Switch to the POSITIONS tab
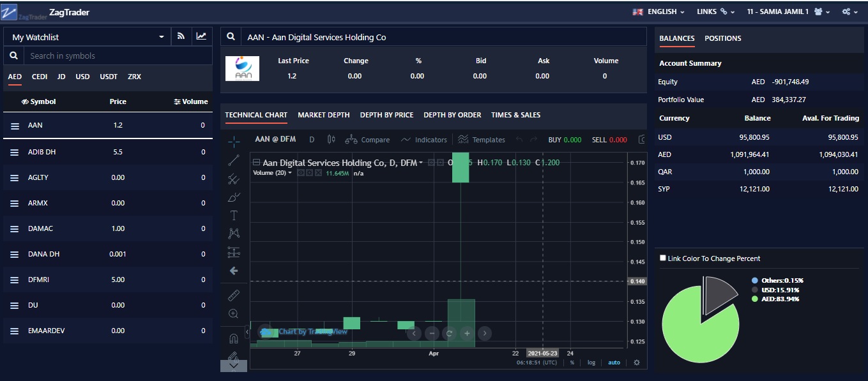 (723, 38)
